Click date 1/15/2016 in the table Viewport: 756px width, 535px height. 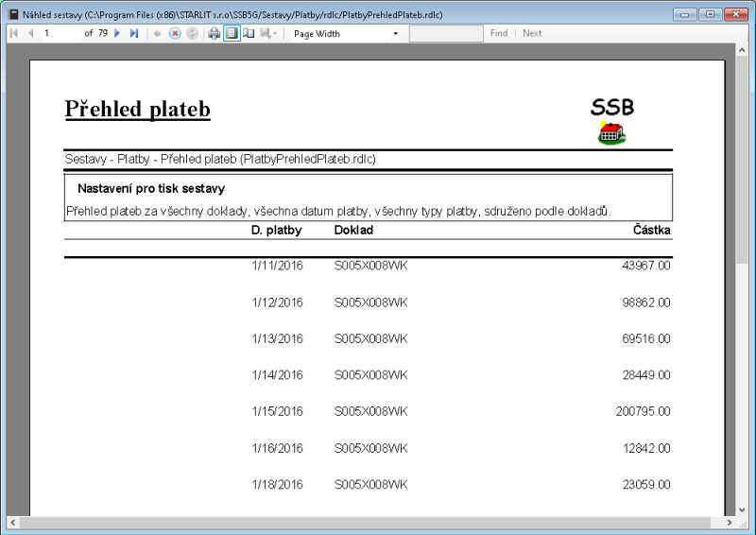coord(277,411)
